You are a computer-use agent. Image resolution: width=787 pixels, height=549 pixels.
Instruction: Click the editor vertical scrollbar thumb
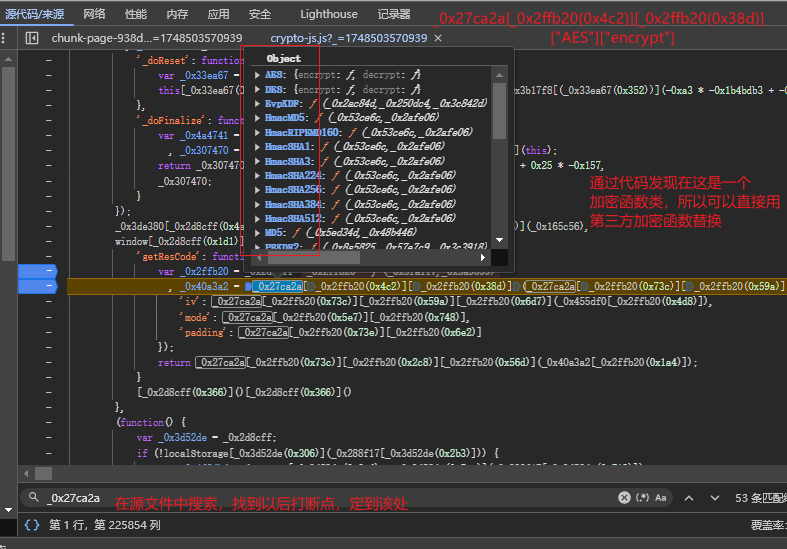click(x=9, y=164)
